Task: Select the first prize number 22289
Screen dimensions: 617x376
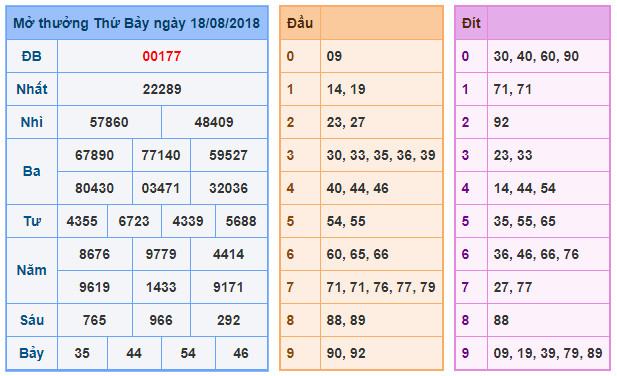Action: point(162,89)
